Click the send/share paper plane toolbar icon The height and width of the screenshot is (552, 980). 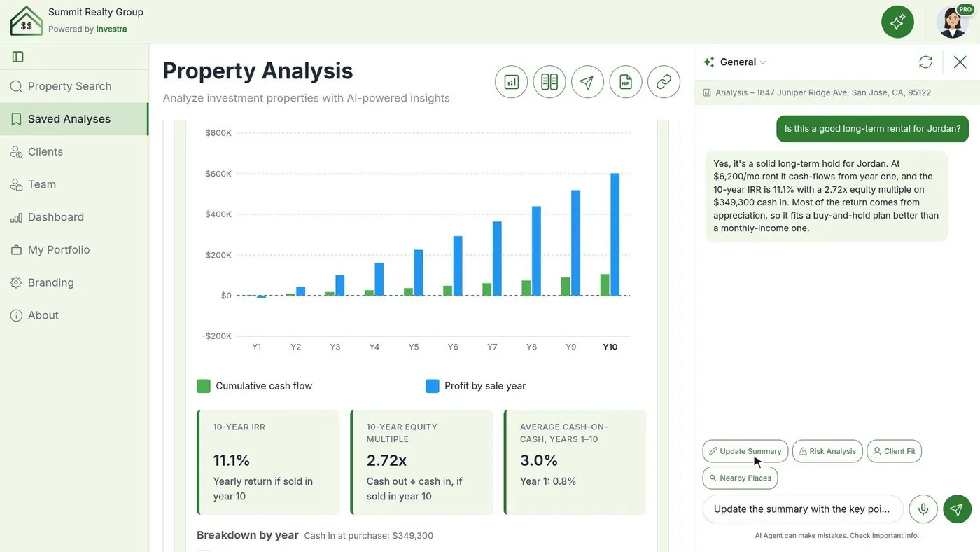(x=587, y=82)
